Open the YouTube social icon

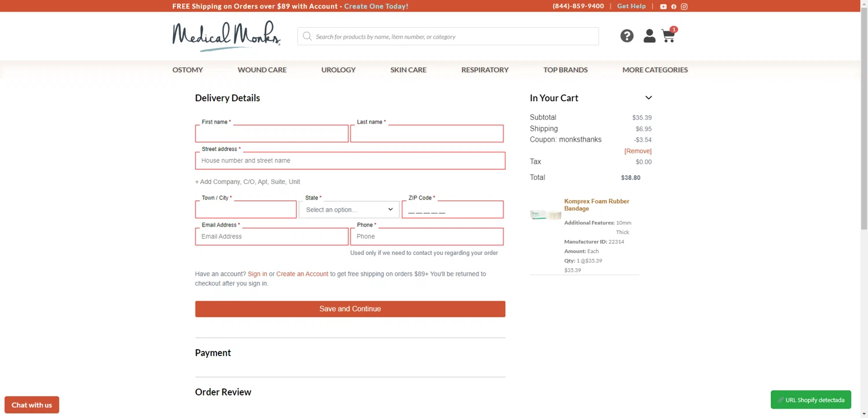coord(663,6)
